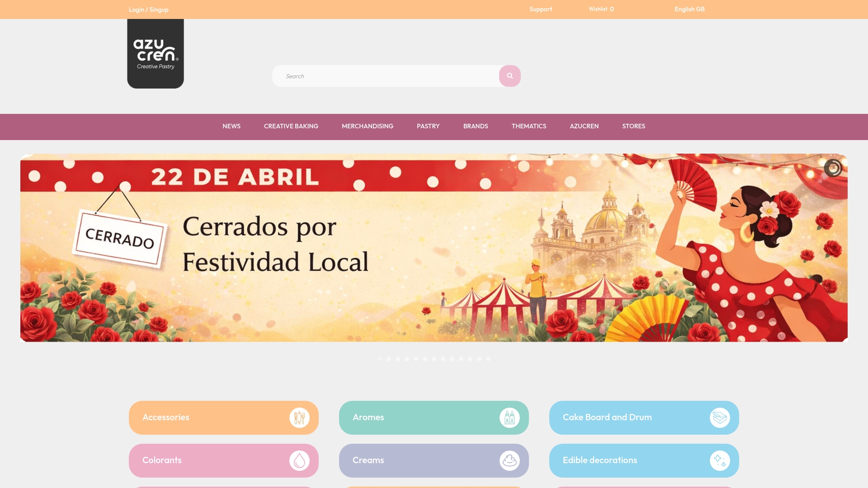Viewport: 868px width, 488px height.
Task: Click the Azucren Creative Pastry logo
Action: pyautogui.click(x=156, y=53)
